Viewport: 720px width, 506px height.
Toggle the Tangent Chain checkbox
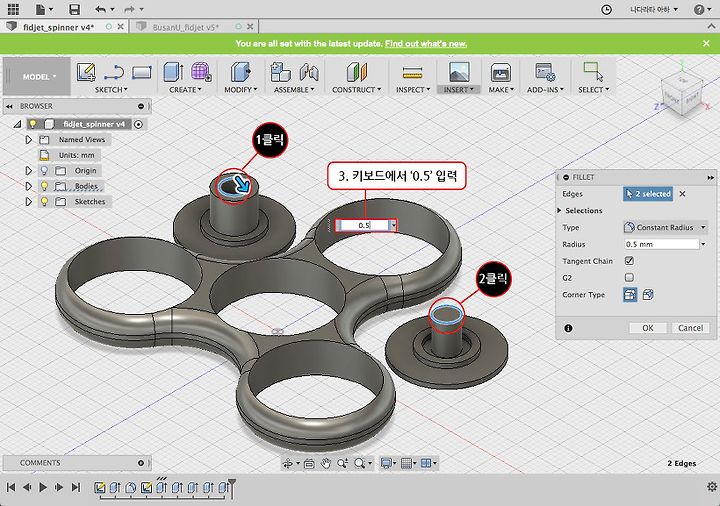point(629,261)
